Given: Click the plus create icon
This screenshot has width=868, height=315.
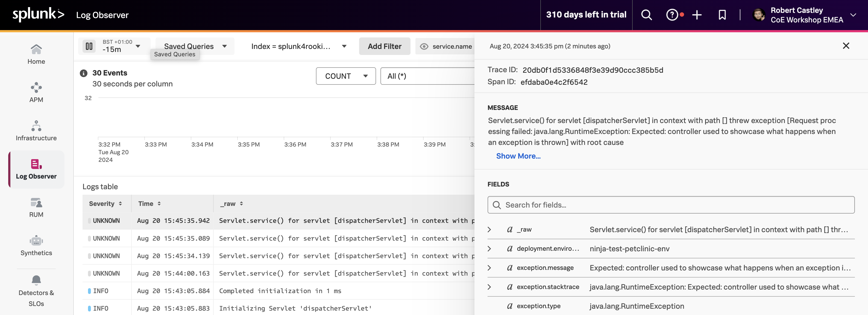Looking at the screenshot, I should [696, 15].
